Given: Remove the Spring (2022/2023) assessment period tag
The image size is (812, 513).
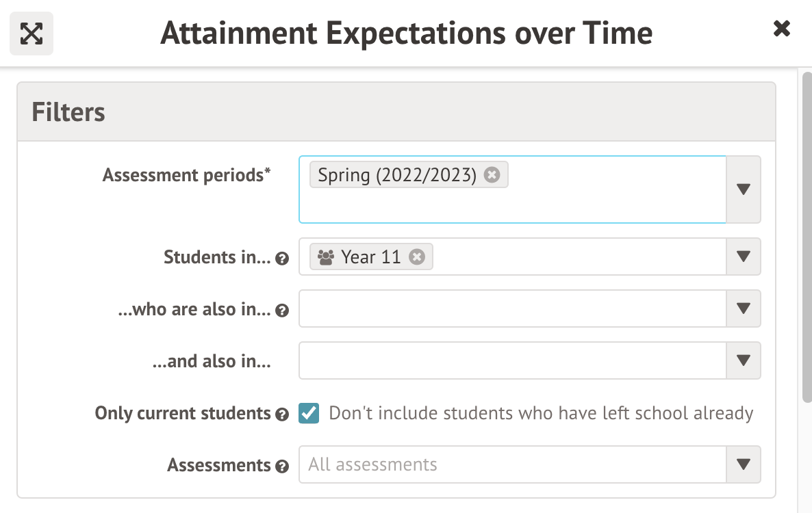Looking at the screenshot, I should tap(492, 175).
